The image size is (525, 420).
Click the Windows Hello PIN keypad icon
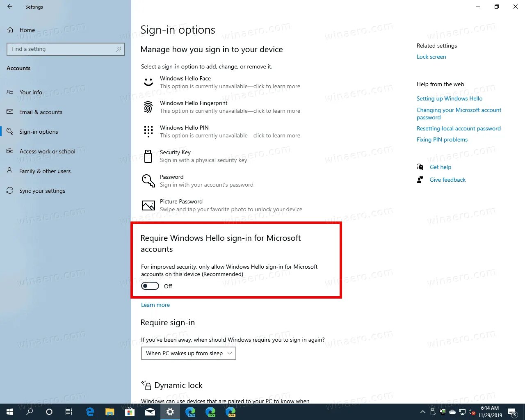[x=148, y=131]
